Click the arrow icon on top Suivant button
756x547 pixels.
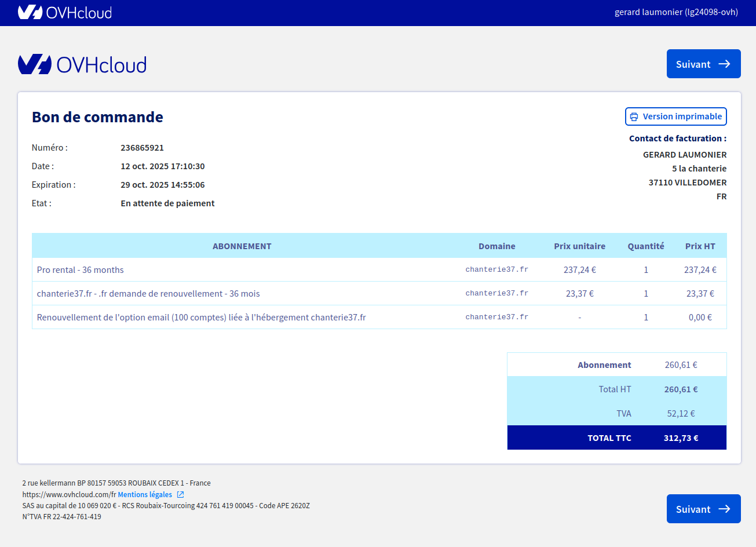point(724,64)
